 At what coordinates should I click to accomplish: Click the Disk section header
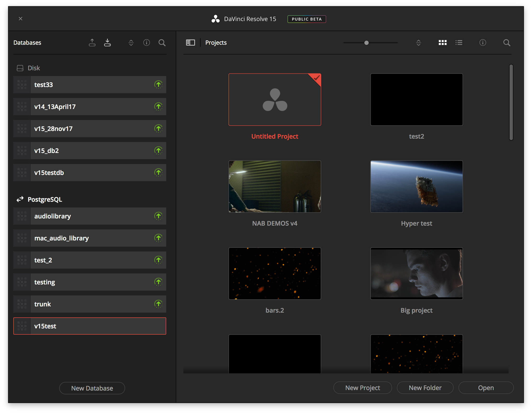click(x=28, y=68)
